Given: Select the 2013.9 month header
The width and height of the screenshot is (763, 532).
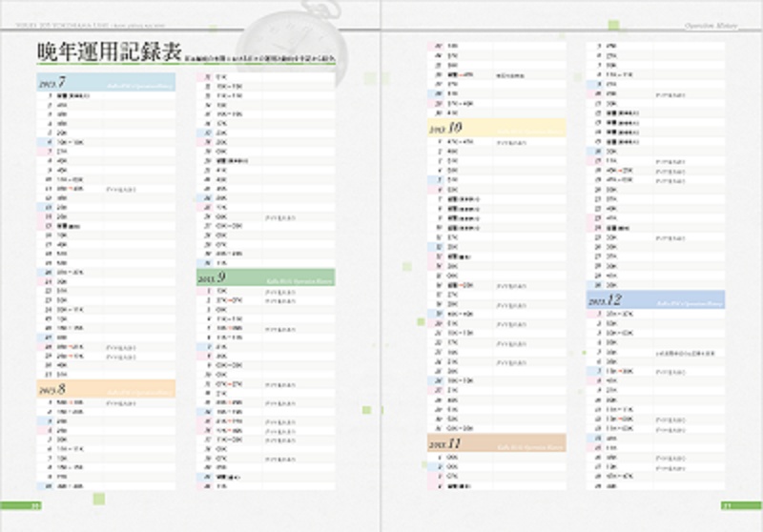Looking at the screenshot, I should click(x=266, y=277).
